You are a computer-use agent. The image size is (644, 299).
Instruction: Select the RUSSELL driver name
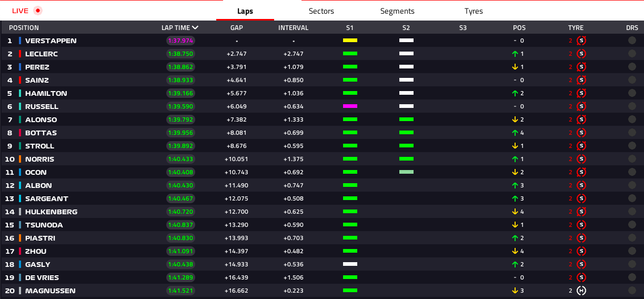pos(42,106)
